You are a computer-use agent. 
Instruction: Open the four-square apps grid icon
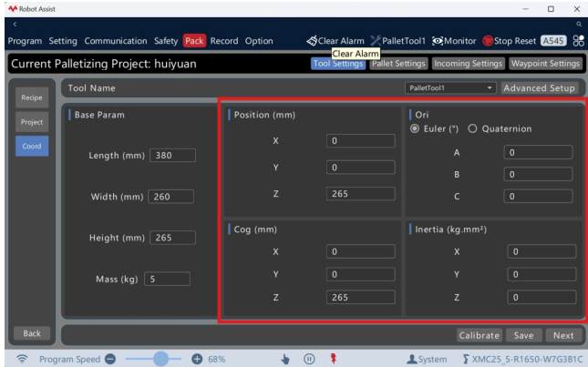(x=578, y=41)
